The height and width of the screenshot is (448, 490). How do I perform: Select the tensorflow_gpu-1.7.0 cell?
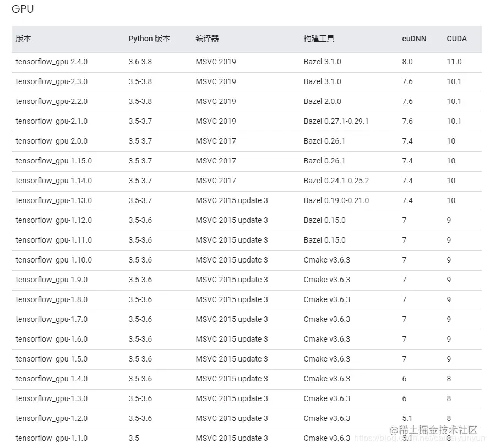tap(52, 319)
